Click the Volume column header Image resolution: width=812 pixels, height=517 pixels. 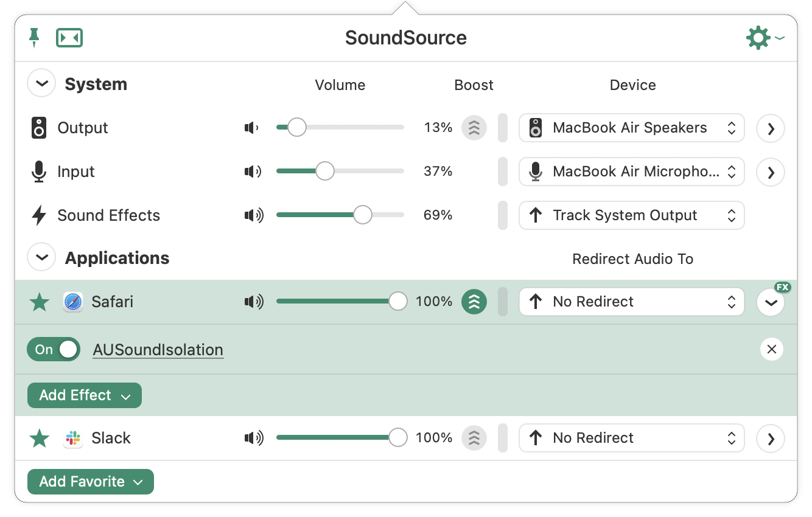pyautogui.click(x=340, y=85)
